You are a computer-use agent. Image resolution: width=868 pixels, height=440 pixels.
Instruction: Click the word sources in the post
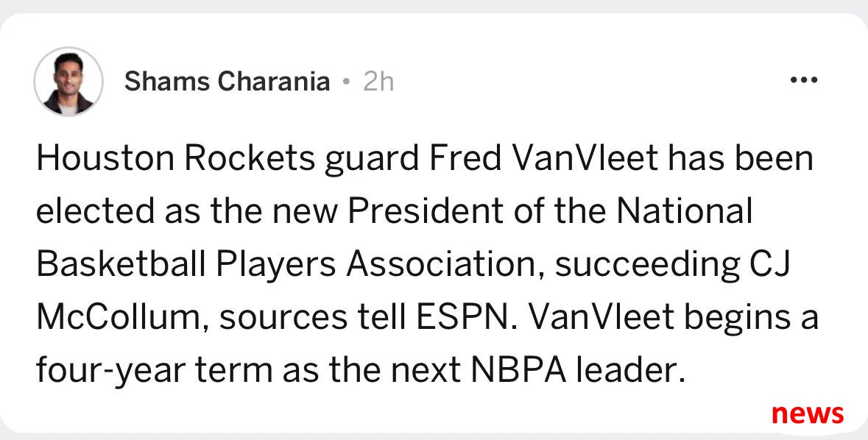279,319
